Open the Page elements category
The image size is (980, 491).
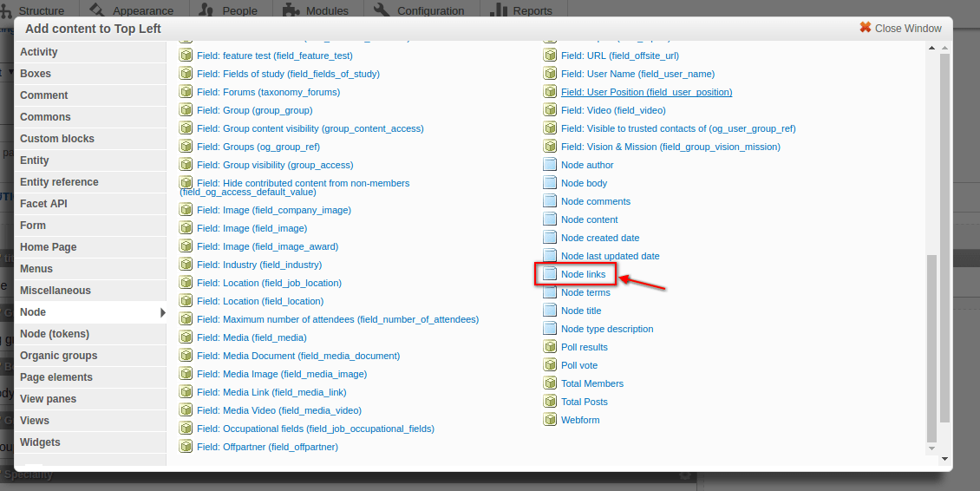coord(90,377)
